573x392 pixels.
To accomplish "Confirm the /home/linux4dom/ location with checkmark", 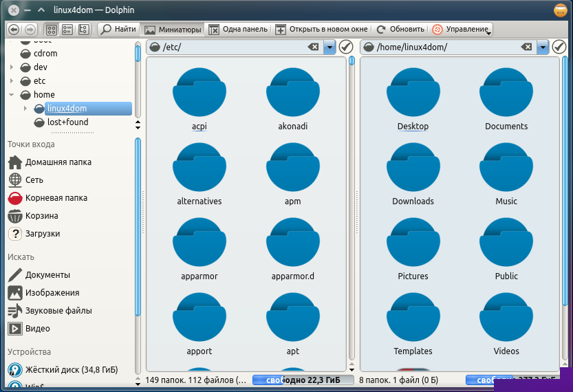I will [x=559, y=47].
